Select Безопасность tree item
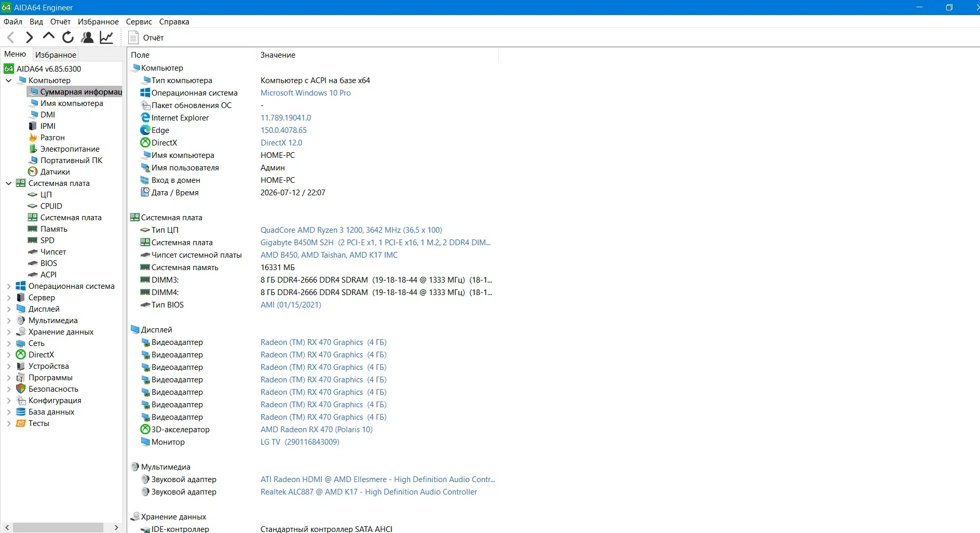This screenshot has height=533, width=980. coord(53,389)
